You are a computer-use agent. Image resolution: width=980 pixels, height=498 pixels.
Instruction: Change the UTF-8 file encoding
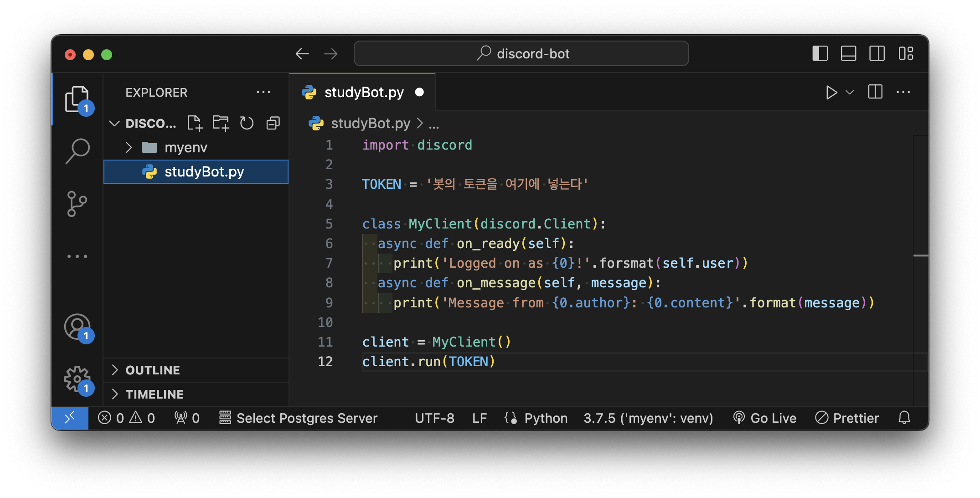(x=434, y=418)
